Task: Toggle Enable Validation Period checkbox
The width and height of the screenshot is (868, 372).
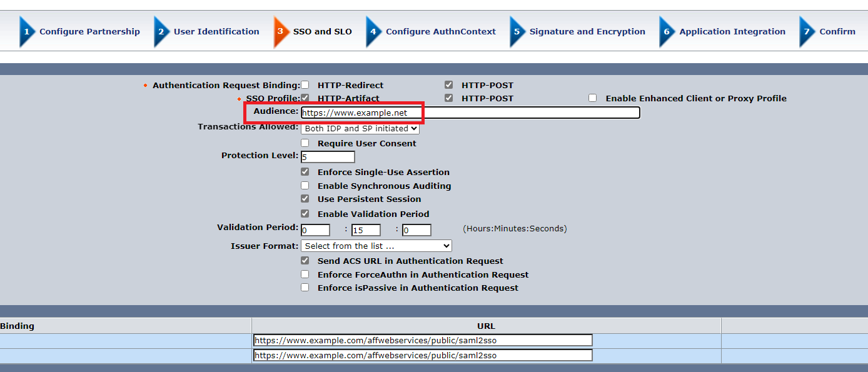Action: click(x=305, y=213)
